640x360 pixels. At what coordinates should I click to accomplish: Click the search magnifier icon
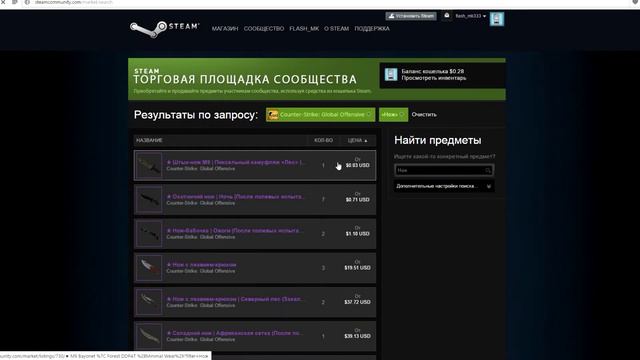coord(488,170)
